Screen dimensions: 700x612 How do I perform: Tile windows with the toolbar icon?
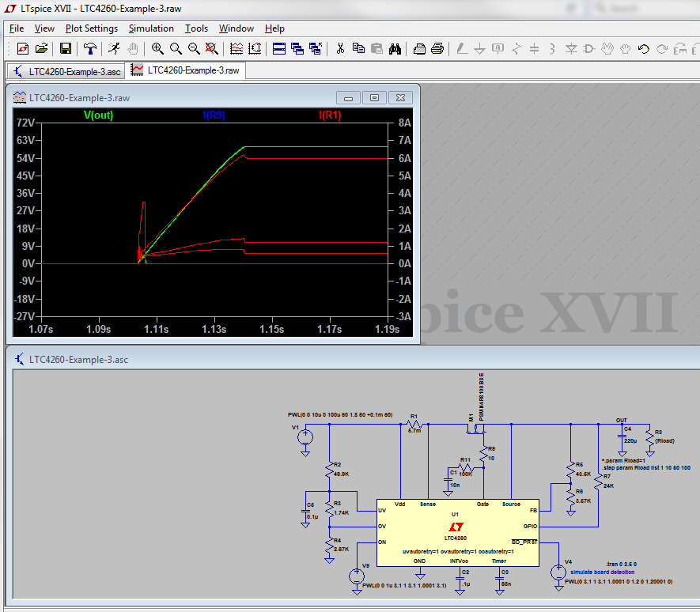click(x=279, y=48)
